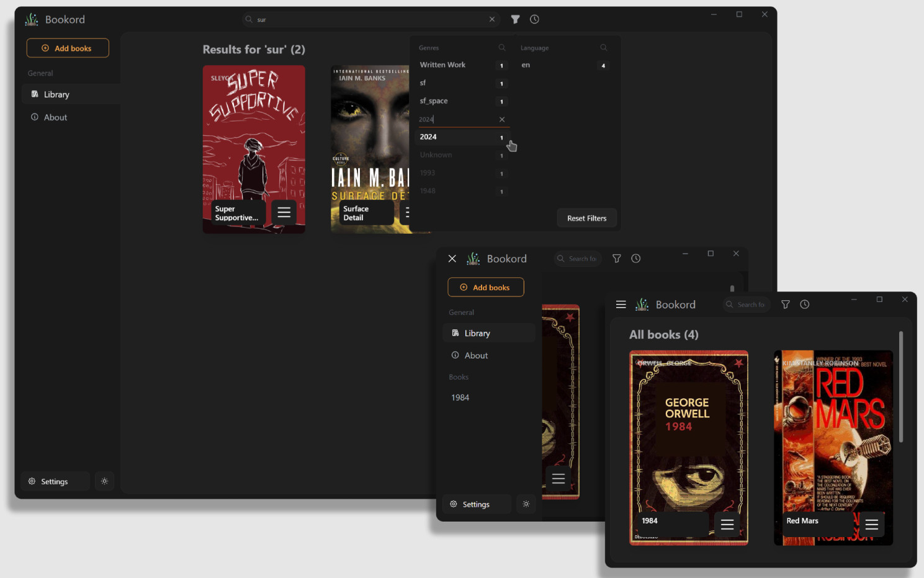
Task: Search genres with the Genres magnifier icon
Action: click(x=502, y=48)
